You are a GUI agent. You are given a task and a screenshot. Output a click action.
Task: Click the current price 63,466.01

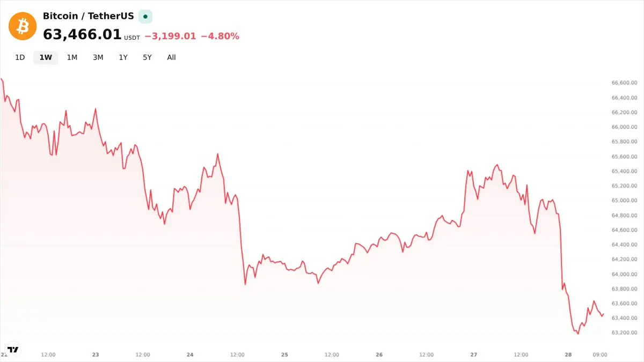coord(82,34)
